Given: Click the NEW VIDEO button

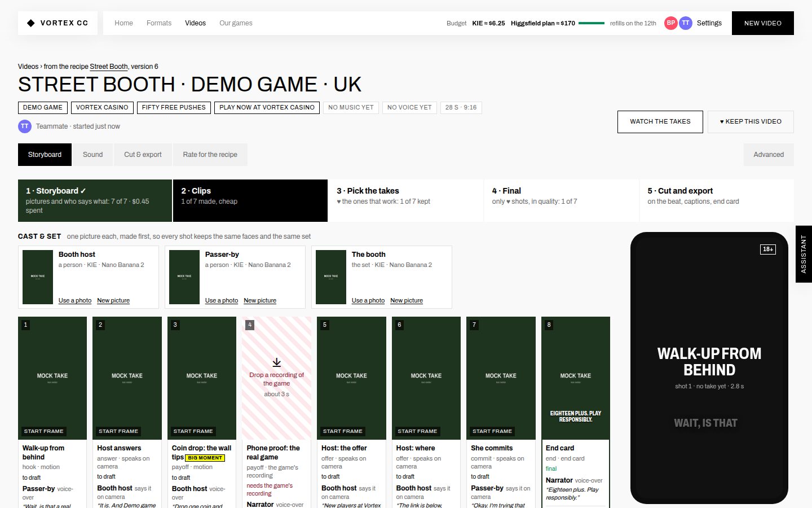Looking at the screenshot, I should pyautogui.click(x=763, y=23).
